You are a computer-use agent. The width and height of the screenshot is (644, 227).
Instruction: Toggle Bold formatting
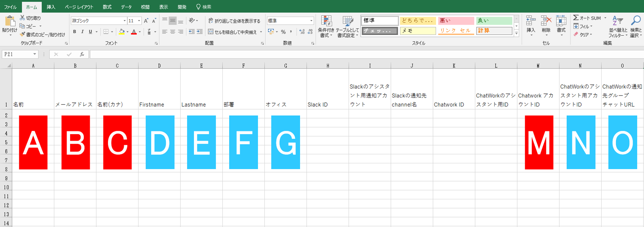(75, 32)
